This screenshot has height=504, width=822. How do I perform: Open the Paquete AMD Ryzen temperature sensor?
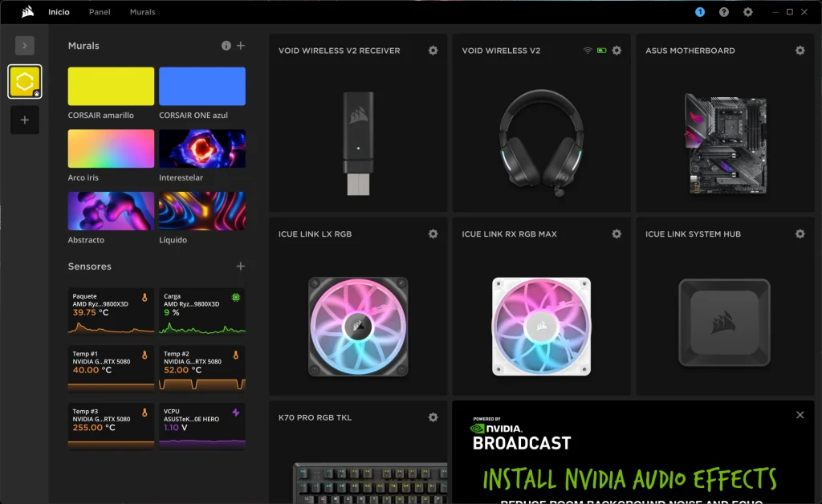tap(111, 311)
